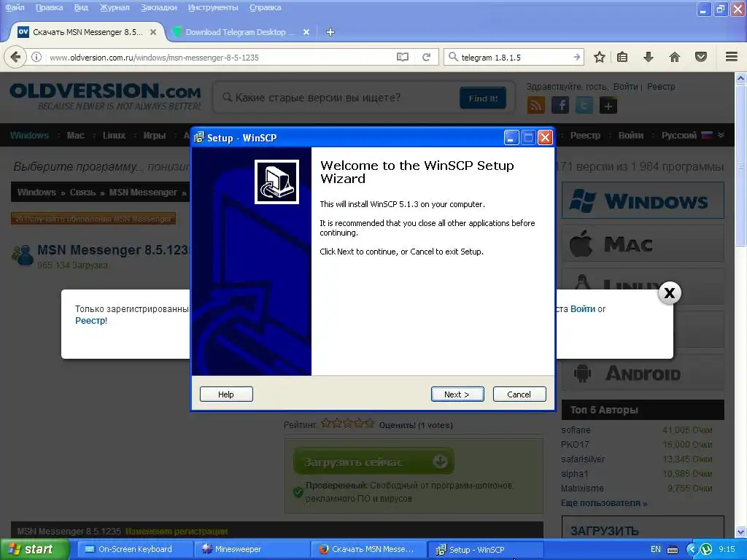Click the site search field Какие старые версии
This screenshot has width=747, height=560.
(336, 98)
